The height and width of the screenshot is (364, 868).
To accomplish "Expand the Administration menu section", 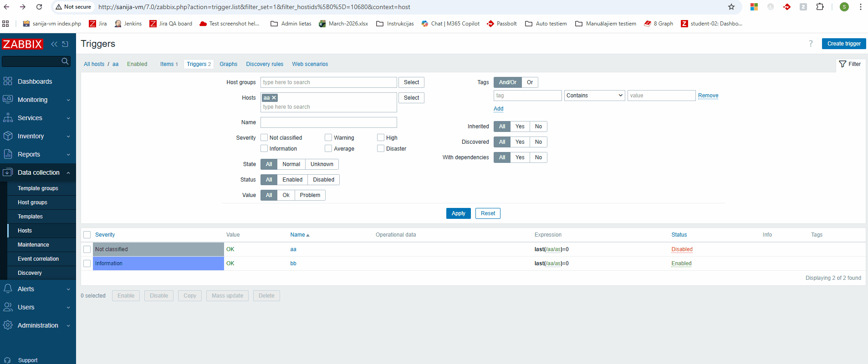I will pyautogui.click(x=38, y=325).
